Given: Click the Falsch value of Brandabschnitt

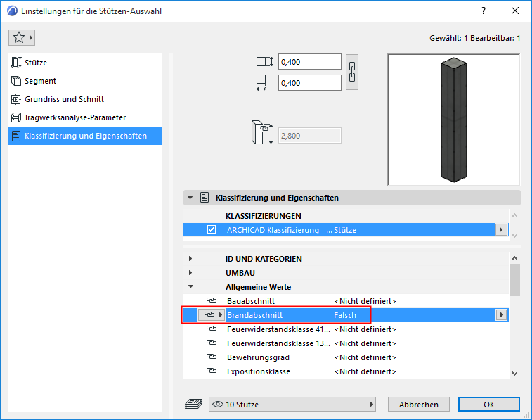Looking at the screenshot, I should click(x=345, y=315).
